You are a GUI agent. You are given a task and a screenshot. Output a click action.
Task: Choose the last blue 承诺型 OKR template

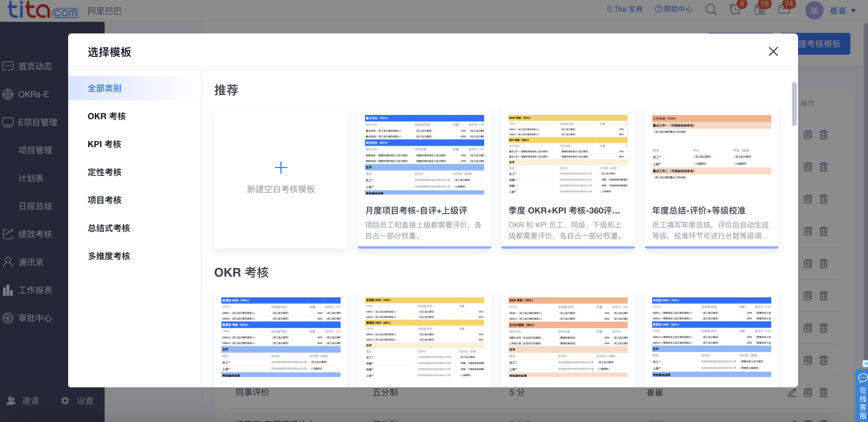pos(711,337)
